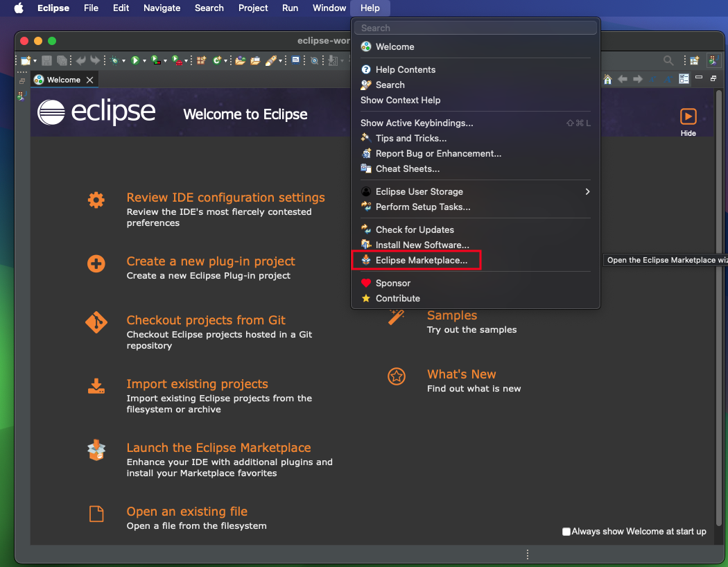Click the Magnify font size icon

[x=668, y=79]
